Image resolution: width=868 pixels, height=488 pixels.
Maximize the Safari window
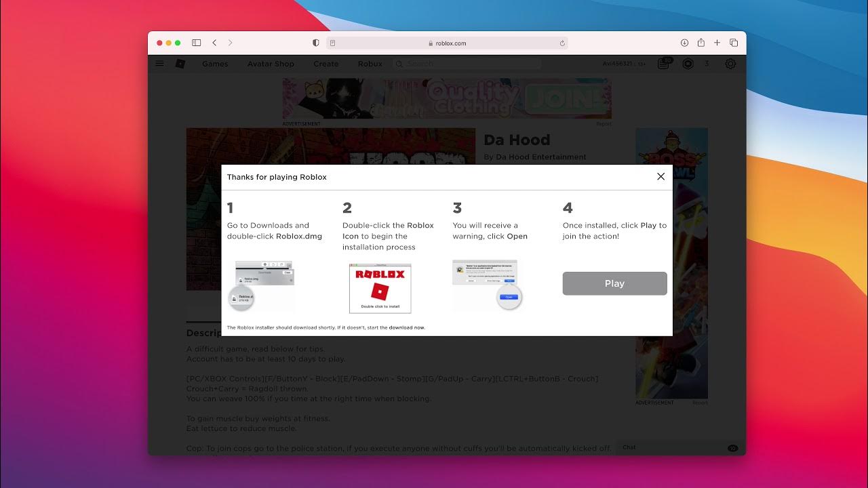[178, 43]
